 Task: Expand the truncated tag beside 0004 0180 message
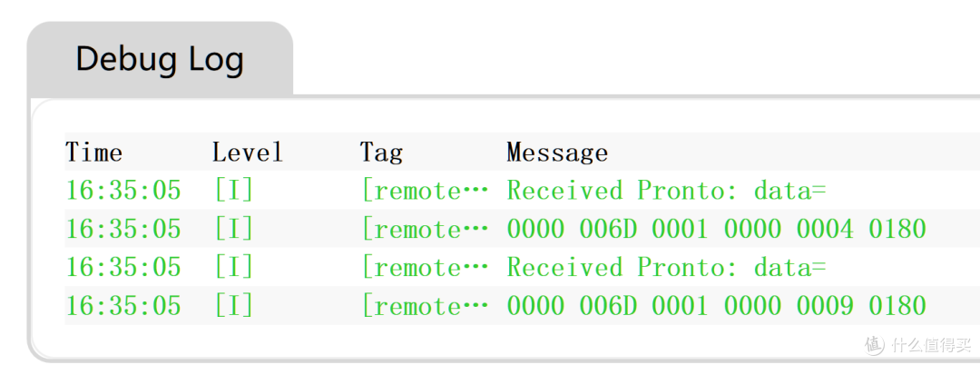pyautogui.click(x=425, y=229)
